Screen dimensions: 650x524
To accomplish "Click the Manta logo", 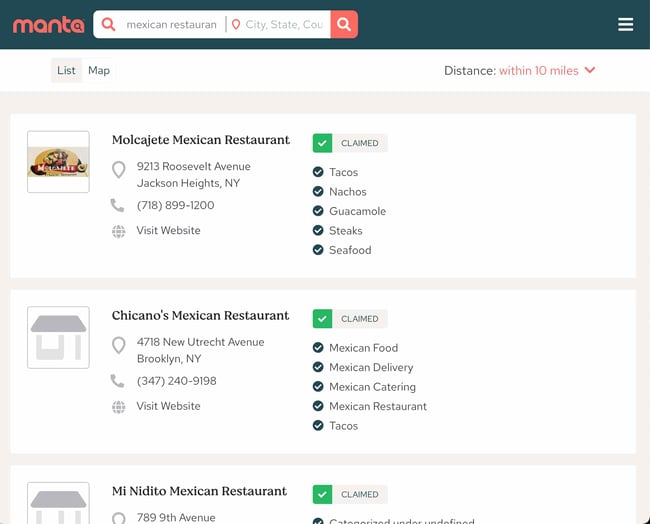I will click(x=49, y=25).
